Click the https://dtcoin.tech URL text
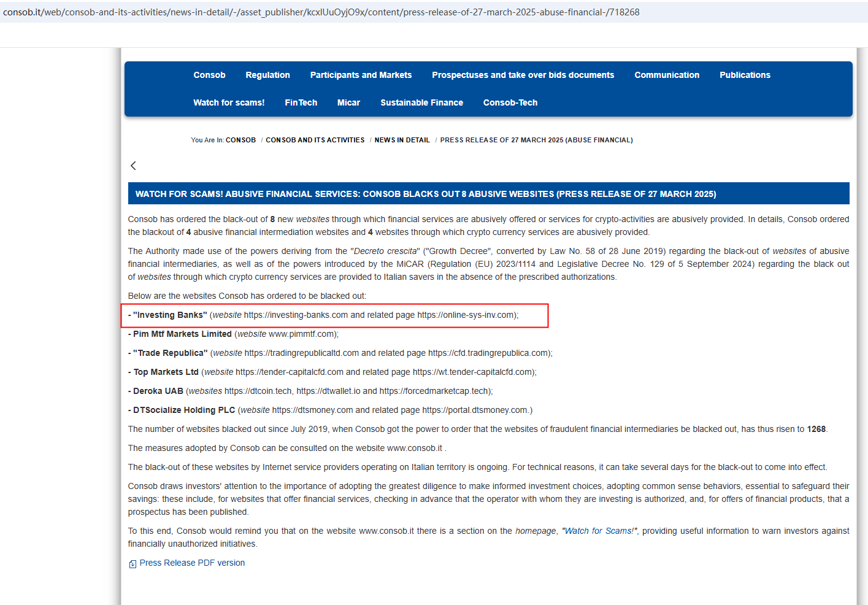The height and width of the screenshot is (605, 868). 258,391
